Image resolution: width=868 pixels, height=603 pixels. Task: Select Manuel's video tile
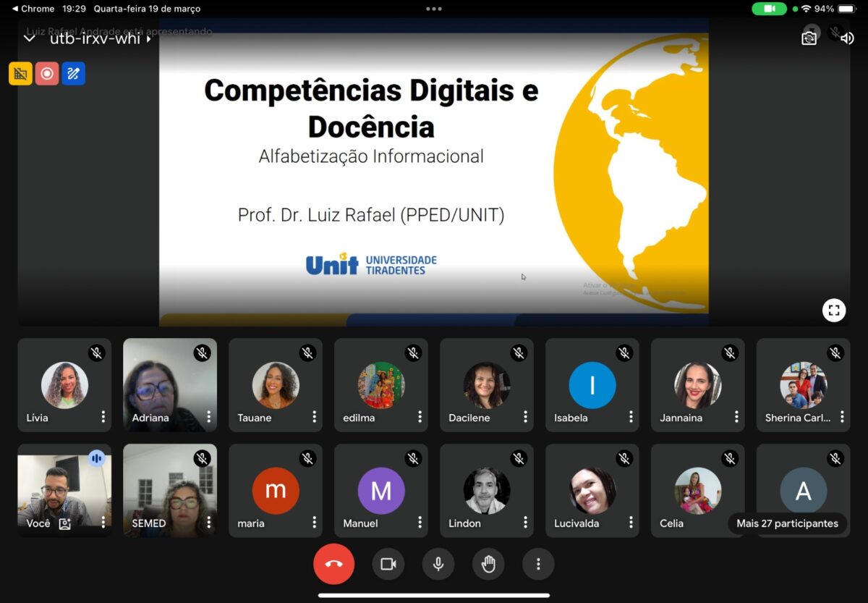point(381,490)
